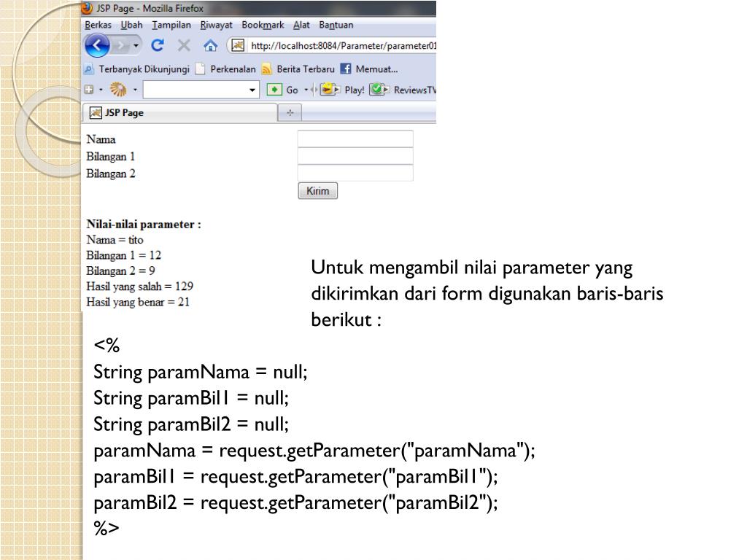Click the RSS icon beside Berita Terbaru
The height and width of the screenshot is (560, 747).
click(x=267, y=69)
